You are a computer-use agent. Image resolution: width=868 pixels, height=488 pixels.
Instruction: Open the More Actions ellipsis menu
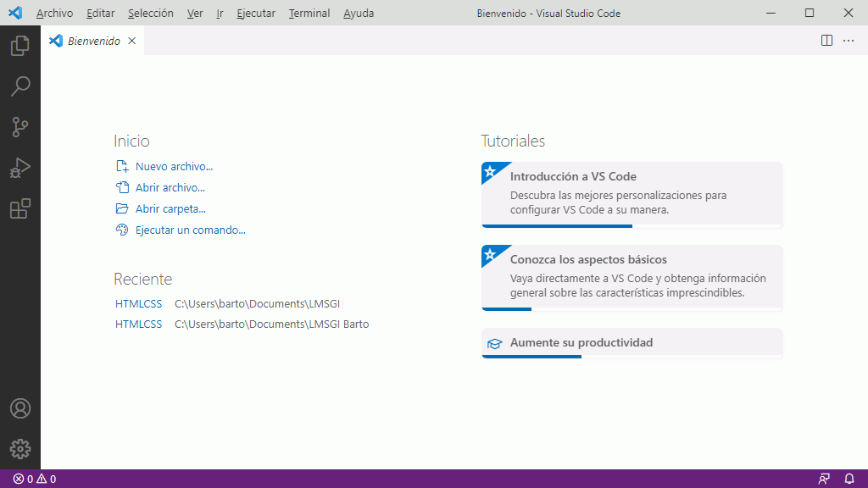(848, 41)
